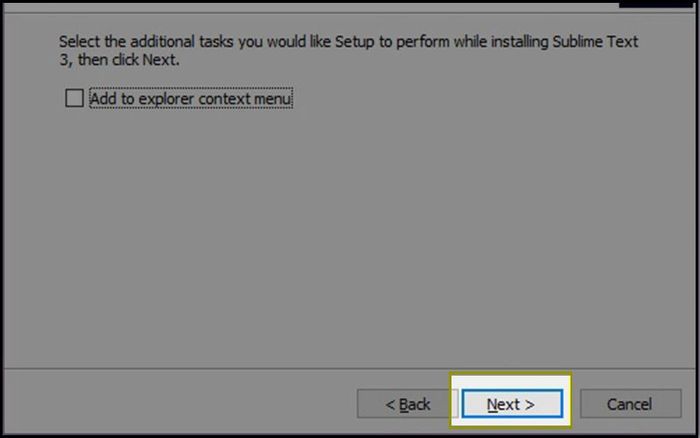Click the empty area below the checkbox

coord(348,237)
